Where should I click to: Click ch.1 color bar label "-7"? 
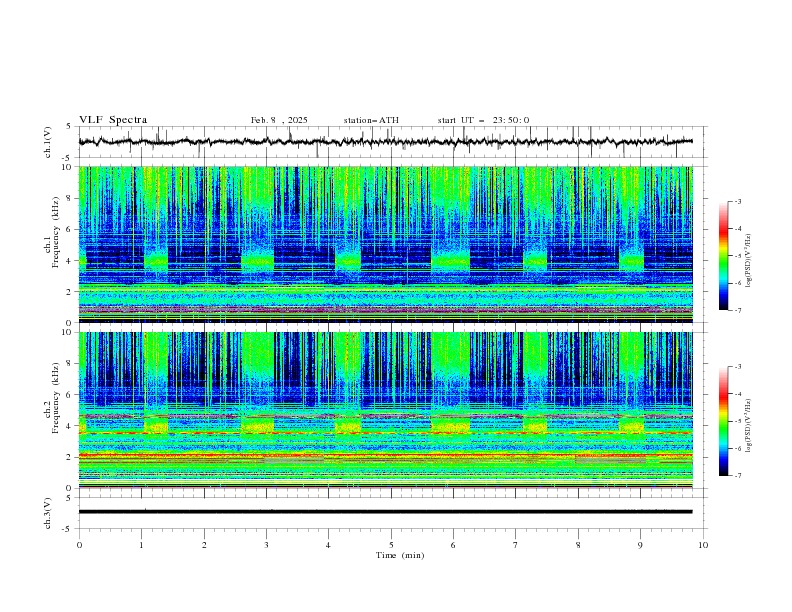tap(738, 311)
